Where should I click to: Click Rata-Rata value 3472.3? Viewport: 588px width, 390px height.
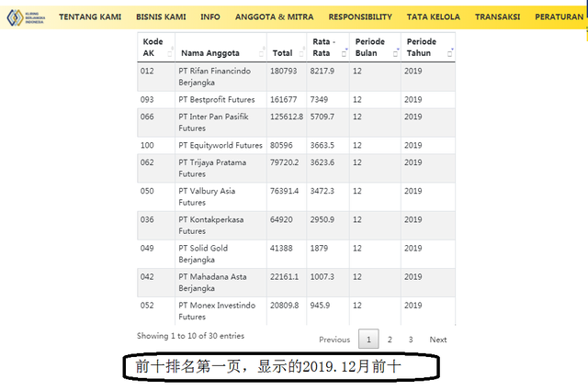[322, 191]
